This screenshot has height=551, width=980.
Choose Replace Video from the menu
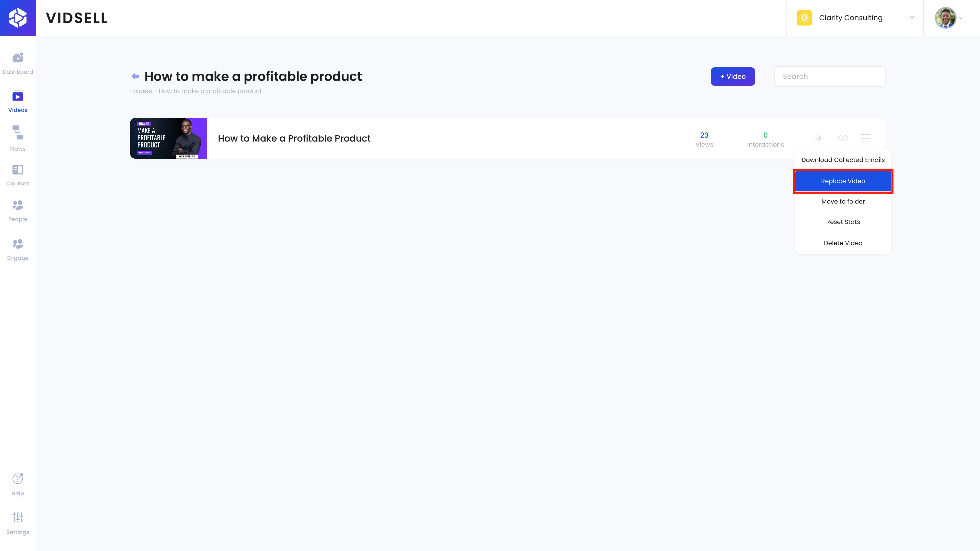point(843,181)
